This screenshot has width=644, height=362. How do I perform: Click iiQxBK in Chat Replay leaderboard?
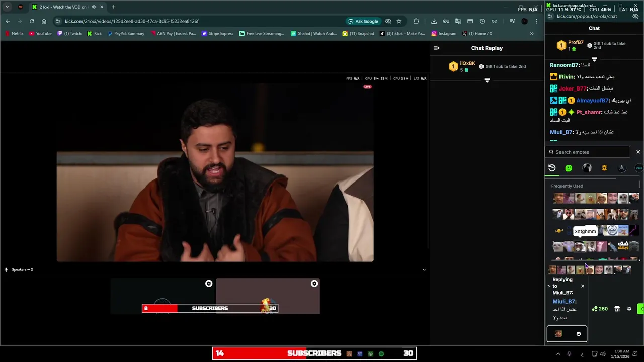467,63
